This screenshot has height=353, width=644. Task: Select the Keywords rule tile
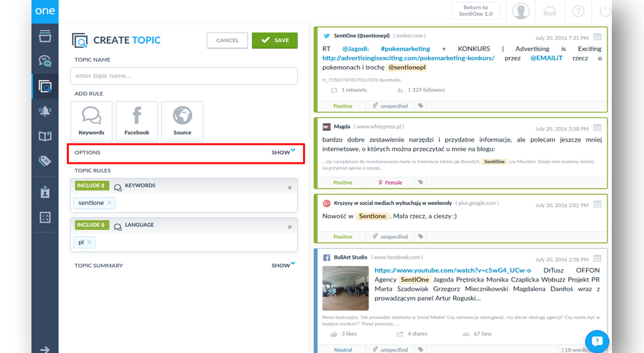click(91, 121)
